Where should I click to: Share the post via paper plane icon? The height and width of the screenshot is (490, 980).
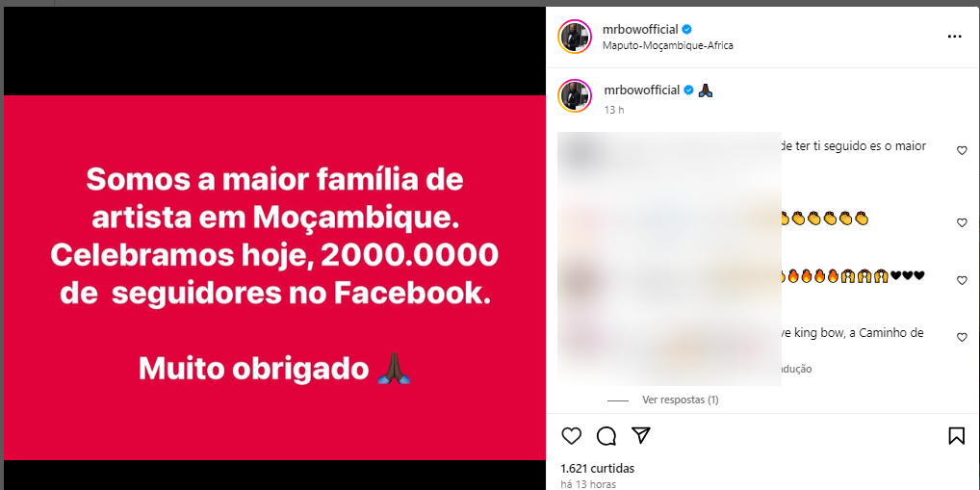tap(641, 435)
